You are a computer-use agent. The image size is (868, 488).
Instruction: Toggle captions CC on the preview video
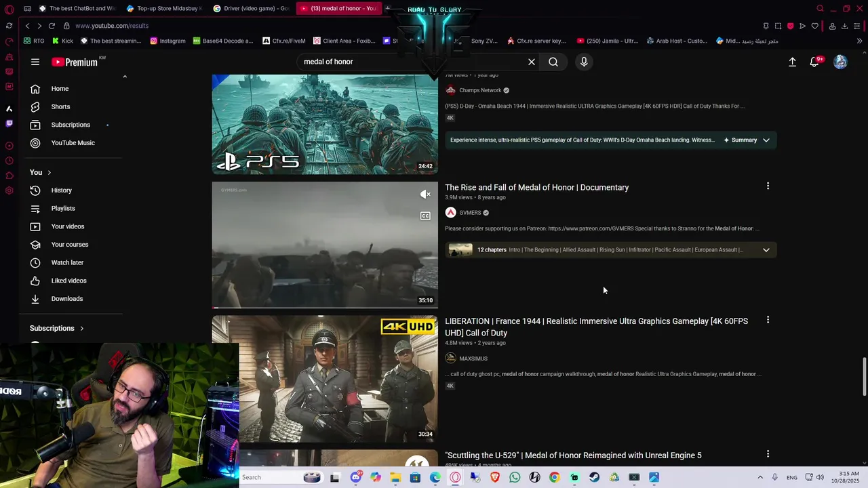[425, 216]
